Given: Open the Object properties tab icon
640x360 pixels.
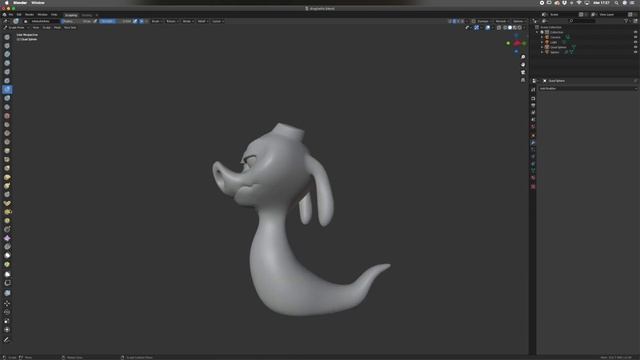Looking at the screenshot, I should [533, 136].
